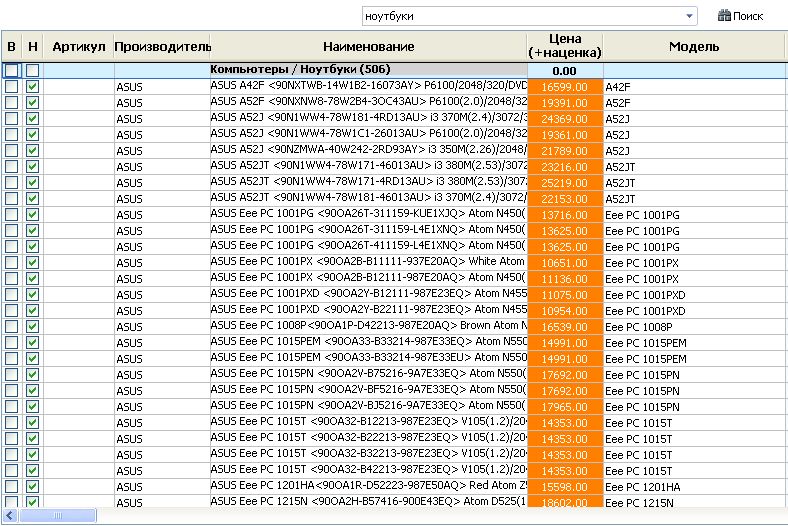Uncheck Н checkbox for the 17965.00 Eee PC 1015PN row

33,407
